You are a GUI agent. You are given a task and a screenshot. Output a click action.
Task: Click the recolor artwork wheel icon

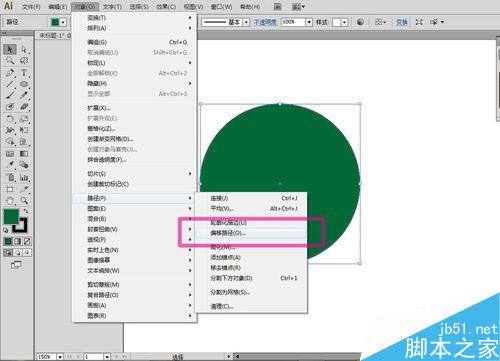pos(360,22)
